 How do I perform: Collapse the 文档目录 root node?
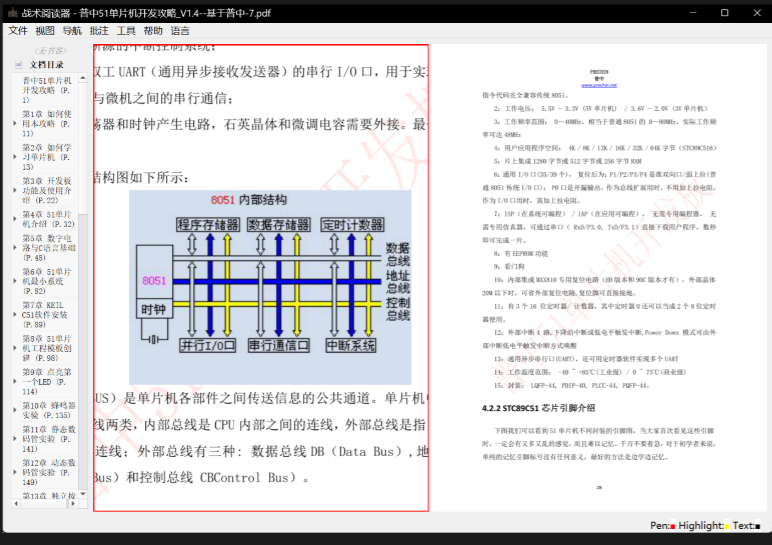(x=18, y=65)
